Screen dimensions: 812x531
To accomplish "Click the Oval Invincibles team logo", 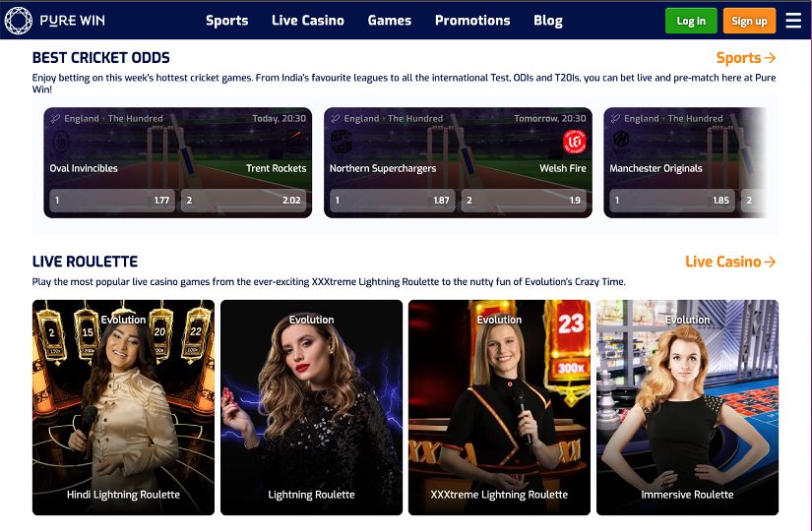I will (x=62, y=142).
